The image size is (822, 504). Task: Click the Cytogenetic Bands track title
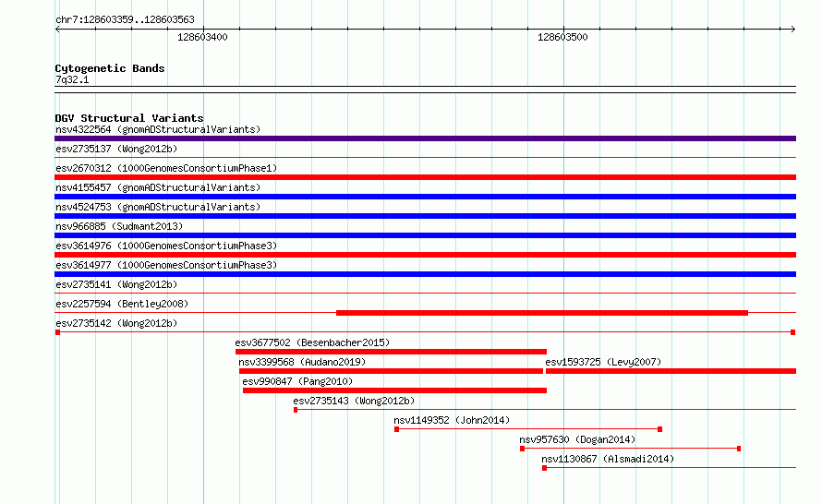pyautogui.click(x=110, y=68)
